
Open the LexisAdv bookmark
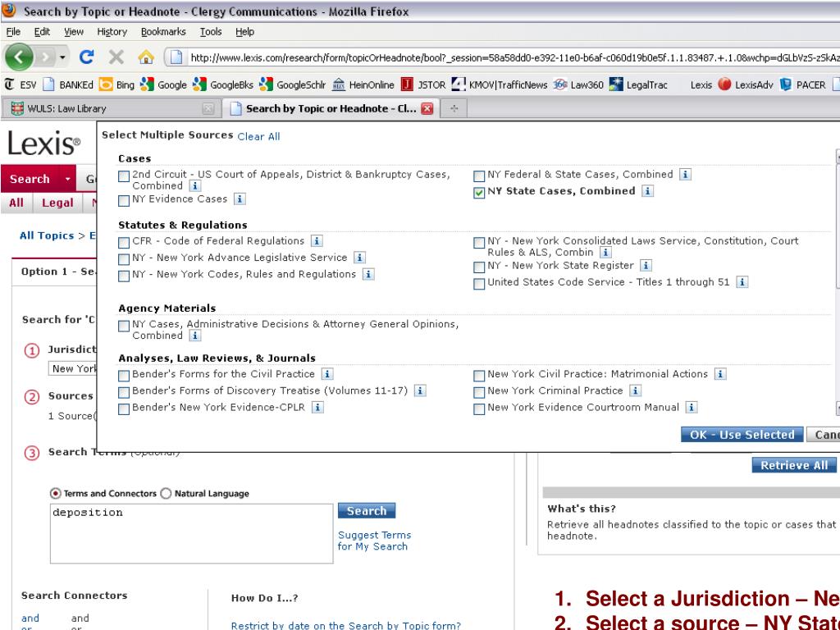(745, 84)
